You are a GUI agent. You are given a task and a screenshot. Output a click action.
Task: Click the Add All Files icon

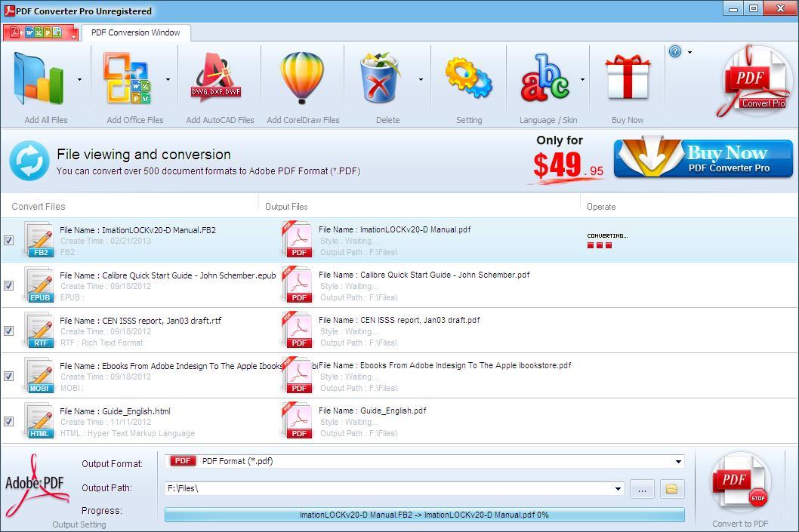click(x=38, y=79)
